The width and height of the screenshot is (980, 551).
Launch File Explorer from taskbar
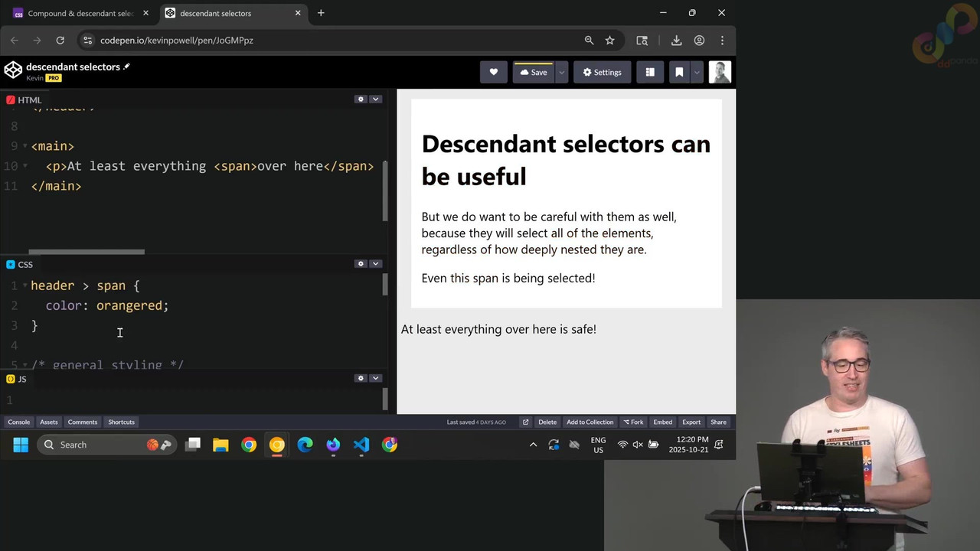click(220, 445)
